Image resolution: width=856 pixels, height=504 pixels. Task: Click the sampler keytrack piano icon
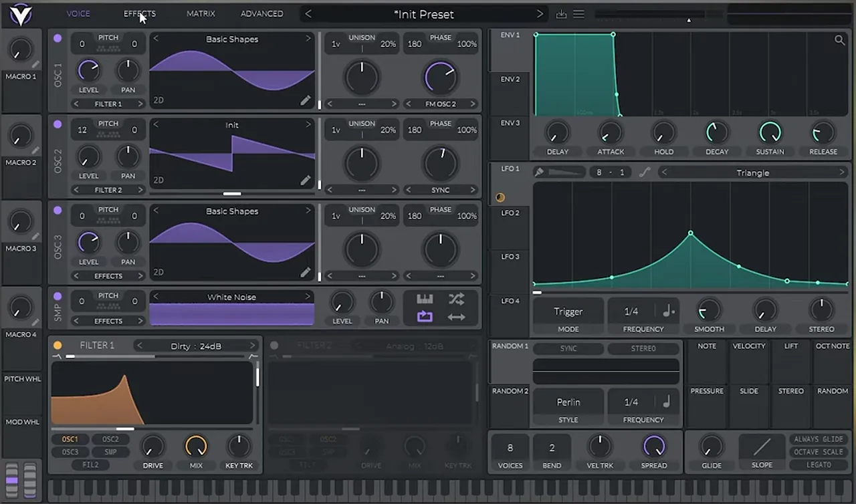point(425,299)
